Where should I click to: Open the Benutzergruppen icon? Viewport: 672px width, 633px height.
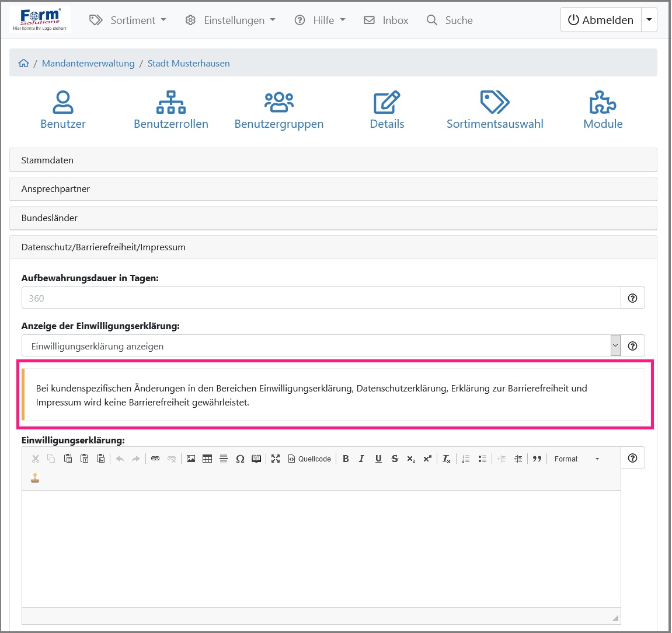pyautogui.click(x=278, y=103)
